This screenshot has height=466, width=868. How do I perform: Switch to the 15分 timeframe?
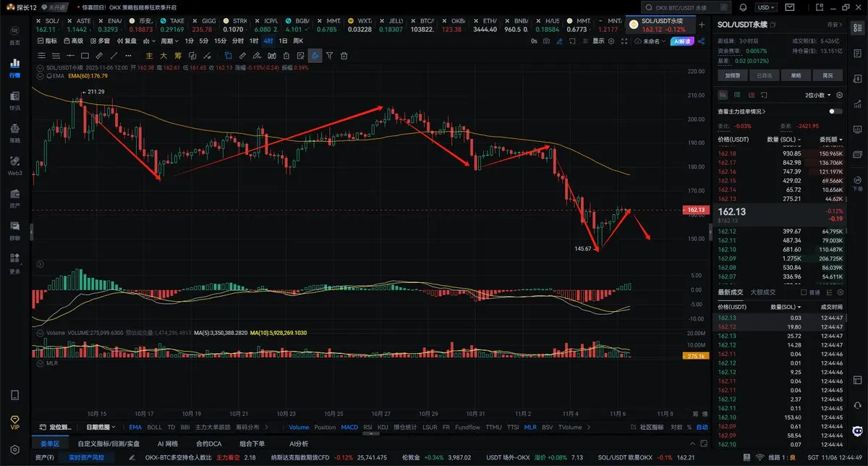click(221, 41)
